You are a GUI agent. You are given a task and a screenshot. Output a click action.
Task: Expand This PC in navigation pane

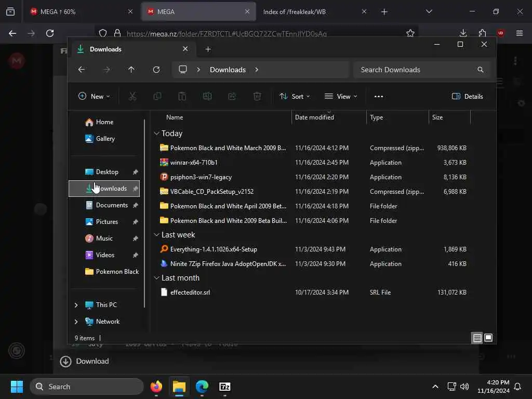pyautogui.click(x=76, y=305)
